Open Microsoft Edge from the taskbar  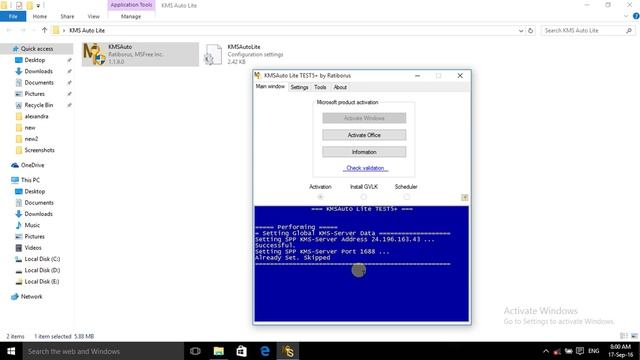click(265, 351)
